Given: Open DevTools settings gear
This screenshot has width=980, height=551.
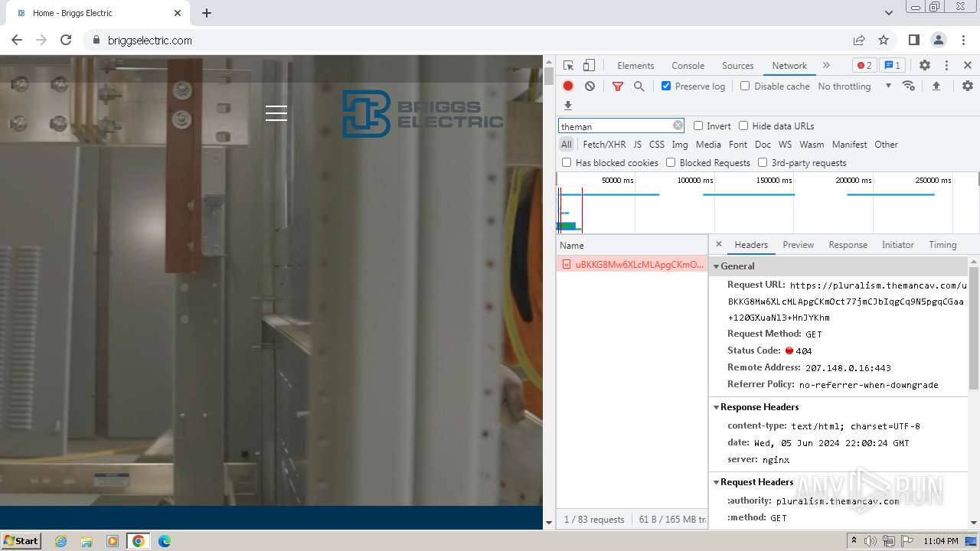Looking at the screenshot, I should click(925, 66).
